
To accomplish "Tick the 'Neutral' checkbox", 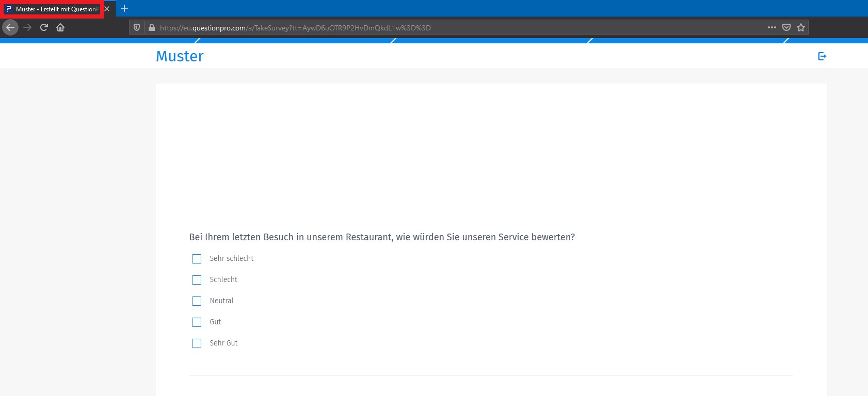I will [x=197, y=301].
